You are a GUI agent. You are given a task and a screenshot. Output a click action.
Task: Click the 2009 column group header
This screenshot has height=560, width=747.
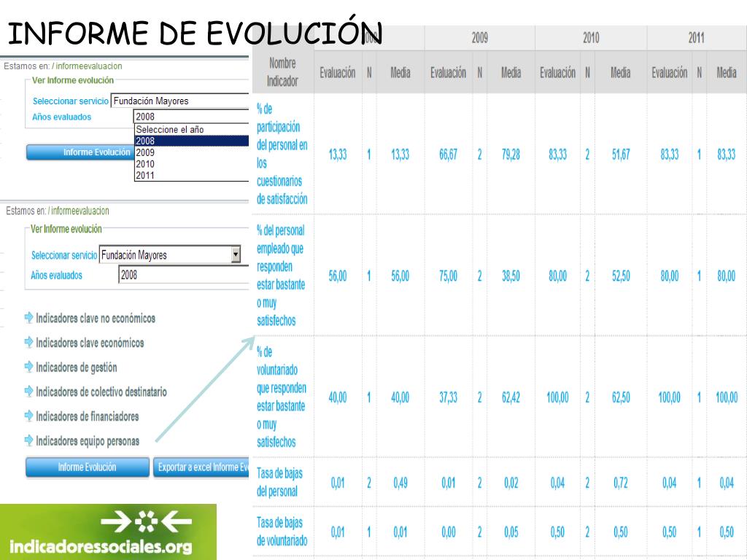pos(480,38)
